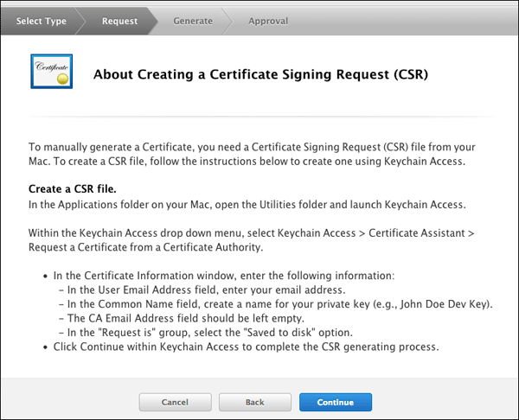This screenshot has width=519, height=420.
Task: Open the Approval step
Action: click(x=268, y=21)
